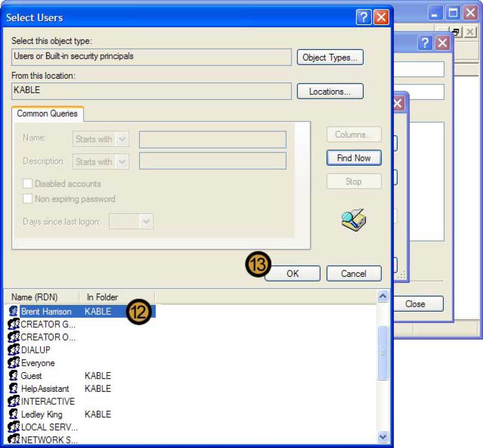Screen dimensions: 483x448
Task: Click the INTERACTIVE group icon
Action: (x=13, y=401)
